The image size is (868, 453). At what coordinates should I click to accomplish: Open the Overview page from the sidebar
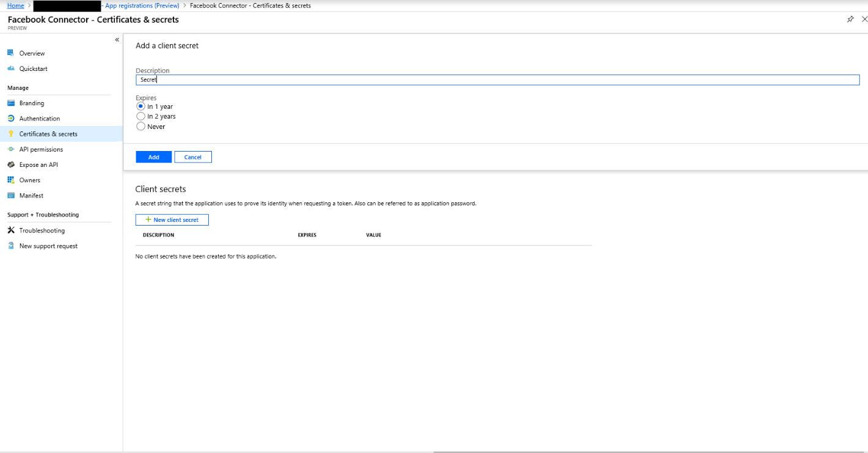pos(11,53)
